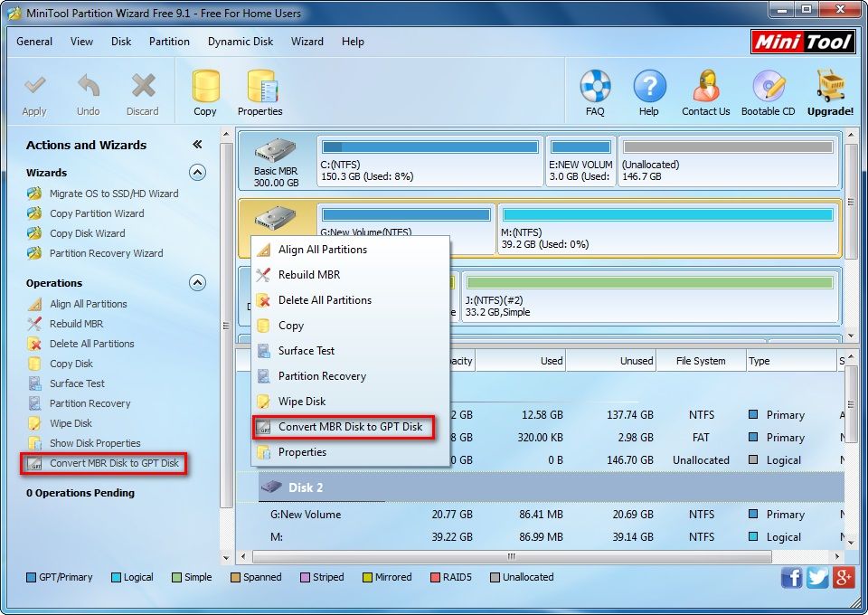The image size is (868, 615).
Task: Select the M: partition table row
Action: point(551,537)
